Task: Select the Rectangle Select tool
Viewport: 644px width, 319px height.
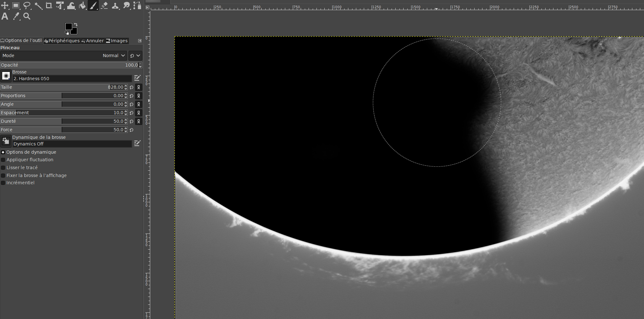Action: coord(16,5)
